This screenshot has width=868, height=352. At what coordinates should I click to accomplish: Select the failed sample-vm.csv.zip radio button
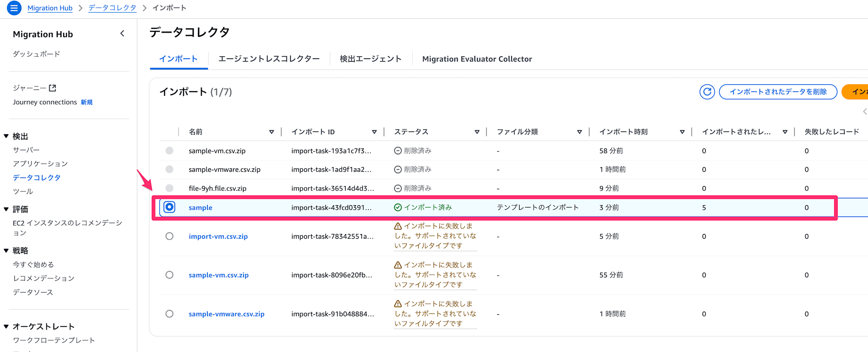pyautogui.click(x=169, y=275)
